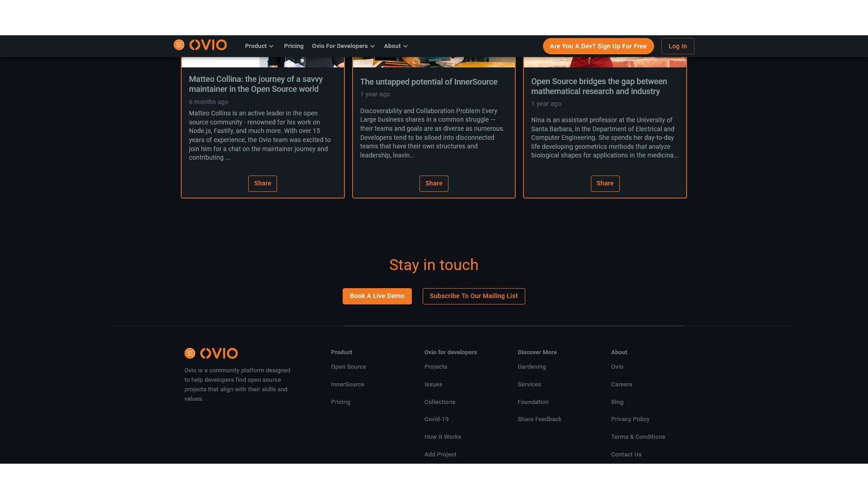The width and height of the screenshot is (868, 489).
Task: Open the Covid-19 footer link
Action: 436,419
